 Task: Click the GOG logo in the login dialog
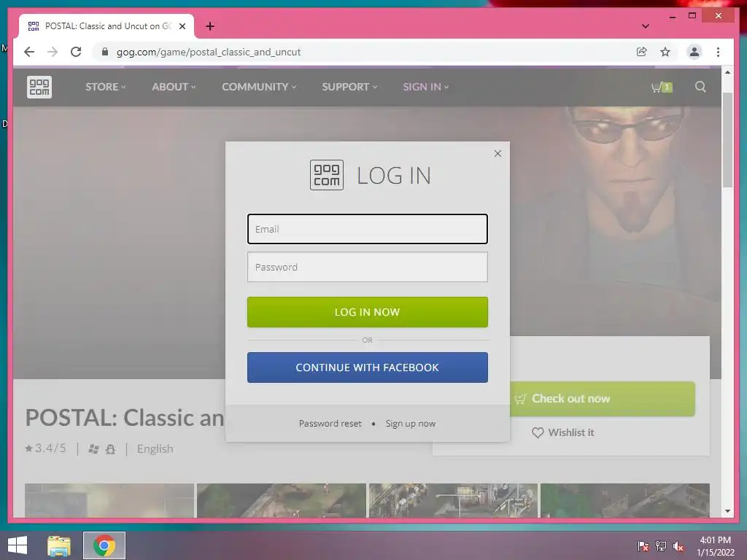[x=327, y=175]
